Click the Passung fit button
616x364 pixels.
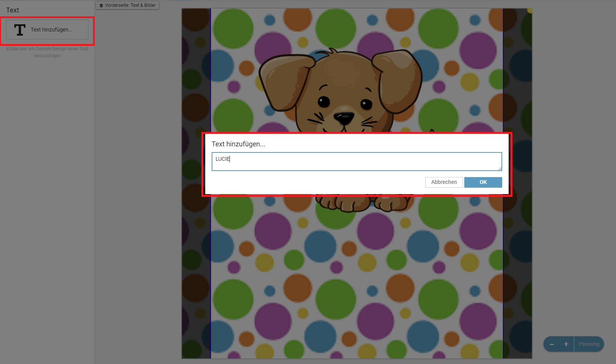click(589, 344)
